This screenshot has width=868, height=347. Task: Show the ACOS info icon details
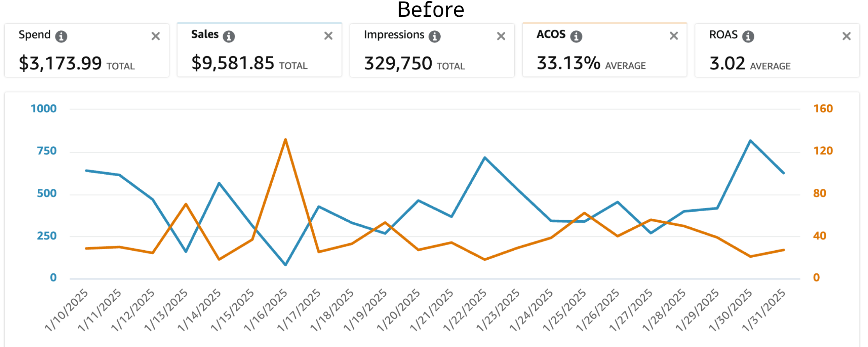(576, 36)
